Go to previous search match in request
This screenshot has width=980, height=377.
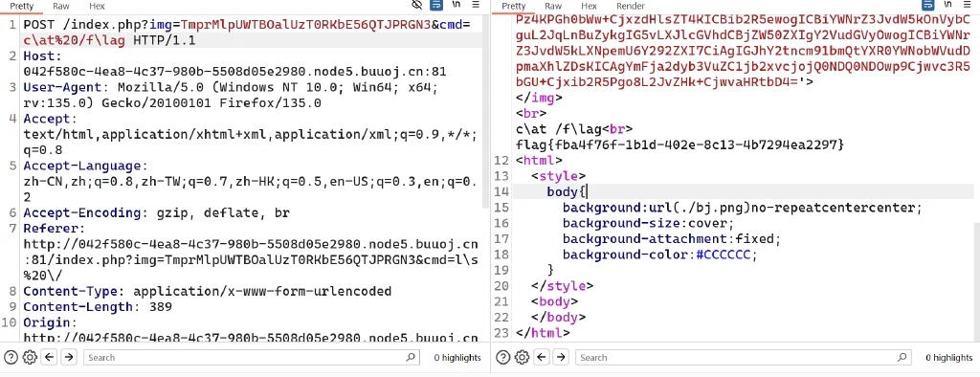50,358
